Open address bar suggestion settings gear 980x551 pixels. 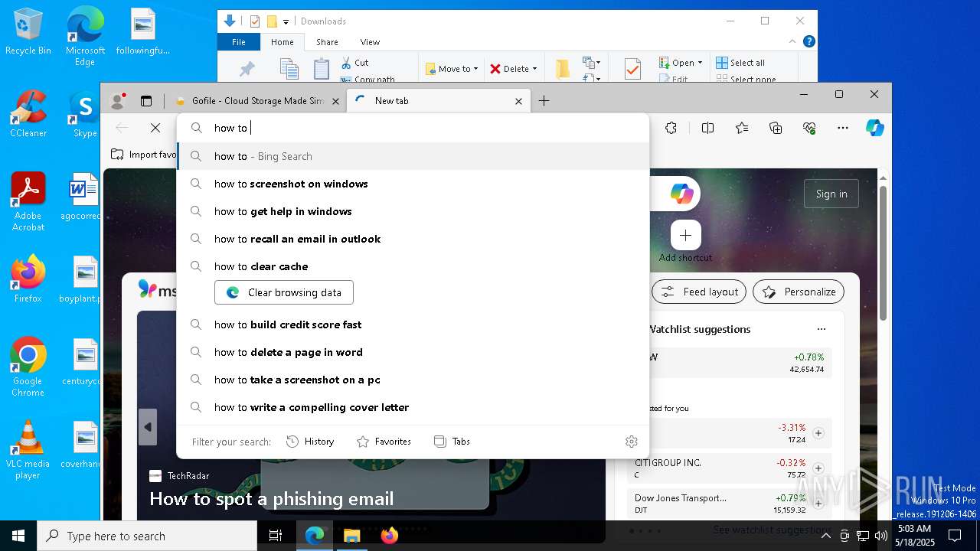(632, 442)
